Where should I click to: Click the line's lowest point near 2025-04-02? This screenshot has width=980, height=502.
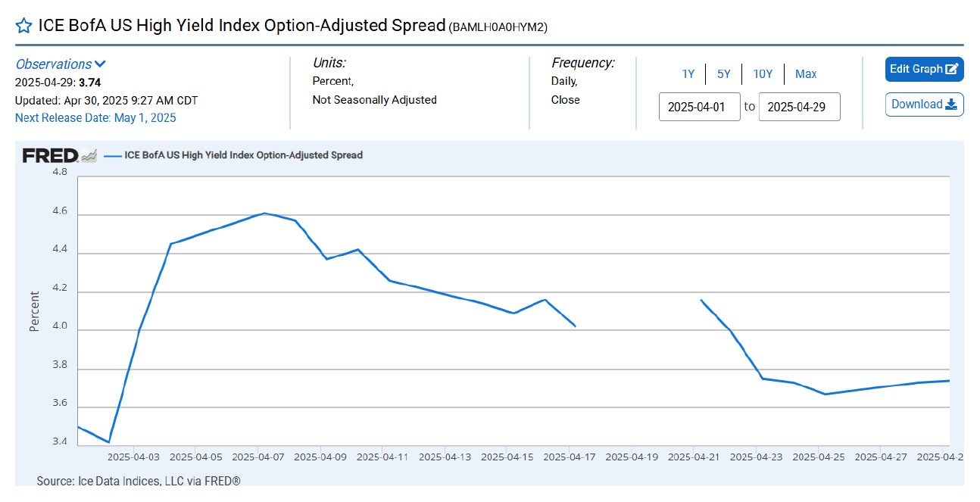[109, 442]
